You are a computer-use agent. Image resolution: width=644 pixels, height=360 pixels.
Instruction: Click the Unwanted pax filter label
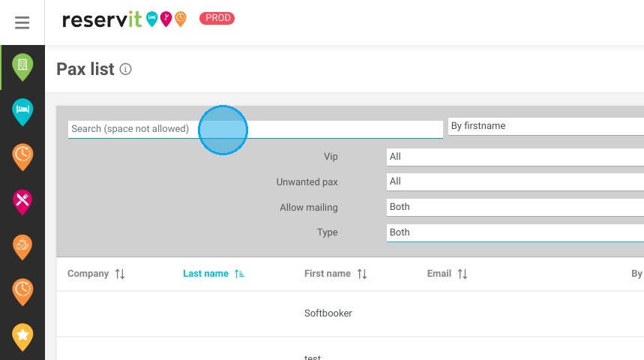coord(307,182)
